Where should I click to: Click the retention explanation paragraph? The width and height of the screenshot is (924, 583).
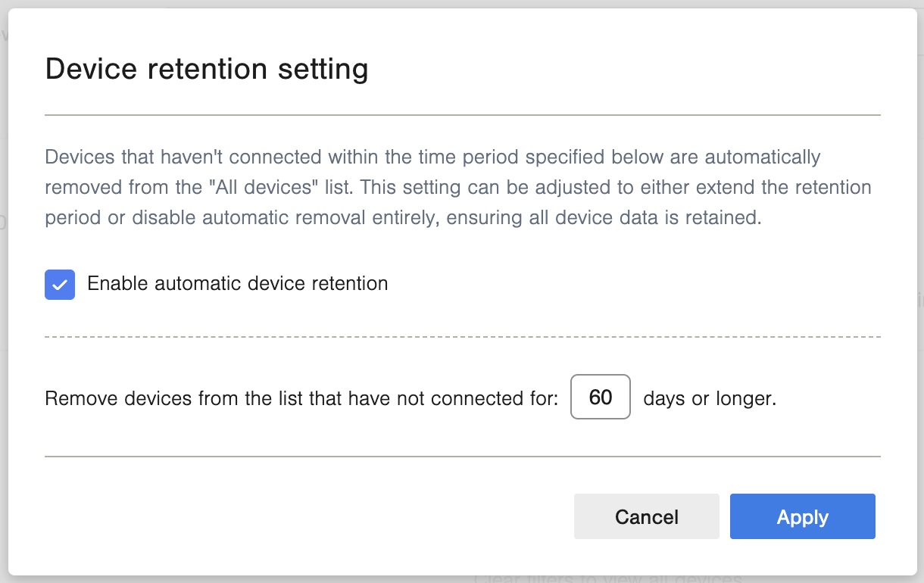tap(458, 187)
